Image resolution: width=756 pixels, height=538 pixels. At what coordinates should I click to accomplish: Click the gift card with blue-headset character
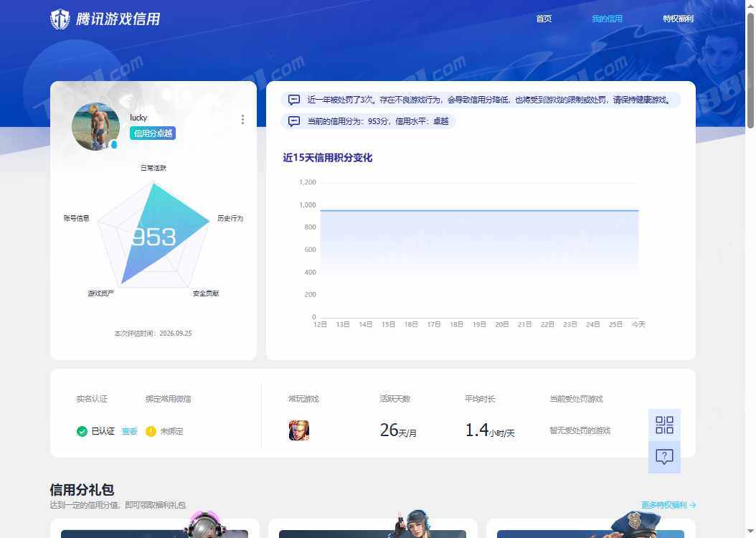coord(373,529)
